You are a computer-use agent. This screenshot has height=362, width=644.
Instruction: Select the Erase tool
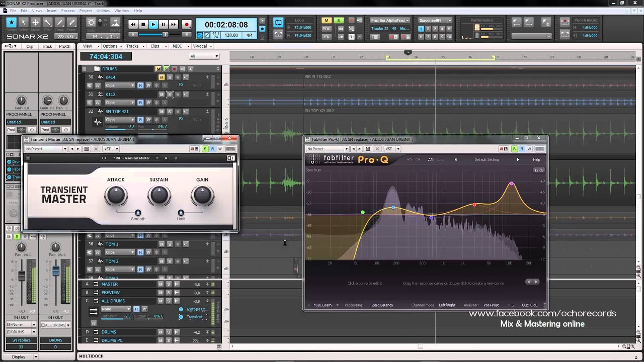click(x=71, y=23)
